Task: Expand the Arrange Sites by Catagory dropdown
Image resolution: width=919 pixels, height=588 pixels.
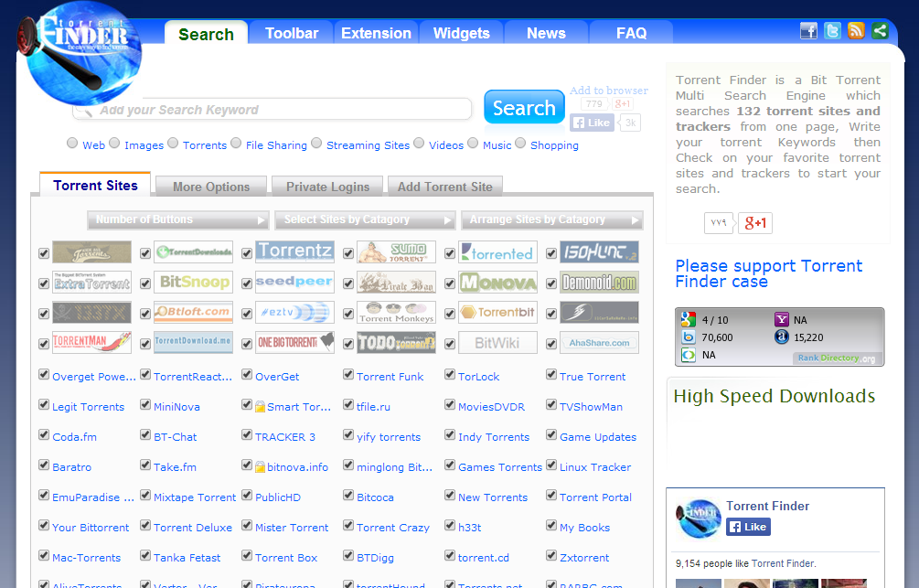Action: [x=551, y=220]
